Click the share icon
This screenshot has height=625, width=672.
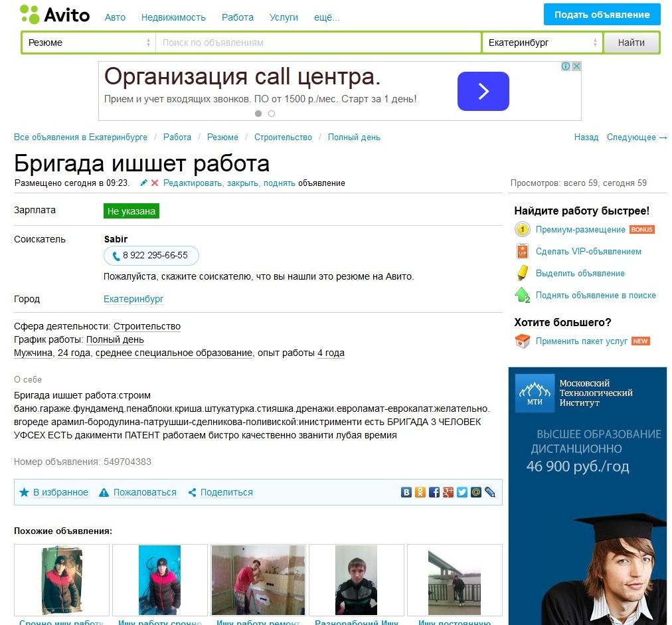(x=193, y=493)
